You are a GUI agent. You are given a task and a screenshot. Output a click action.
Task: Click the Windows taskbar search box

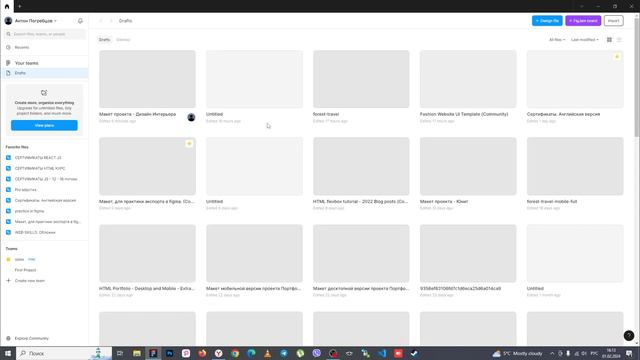pos(64,353)
